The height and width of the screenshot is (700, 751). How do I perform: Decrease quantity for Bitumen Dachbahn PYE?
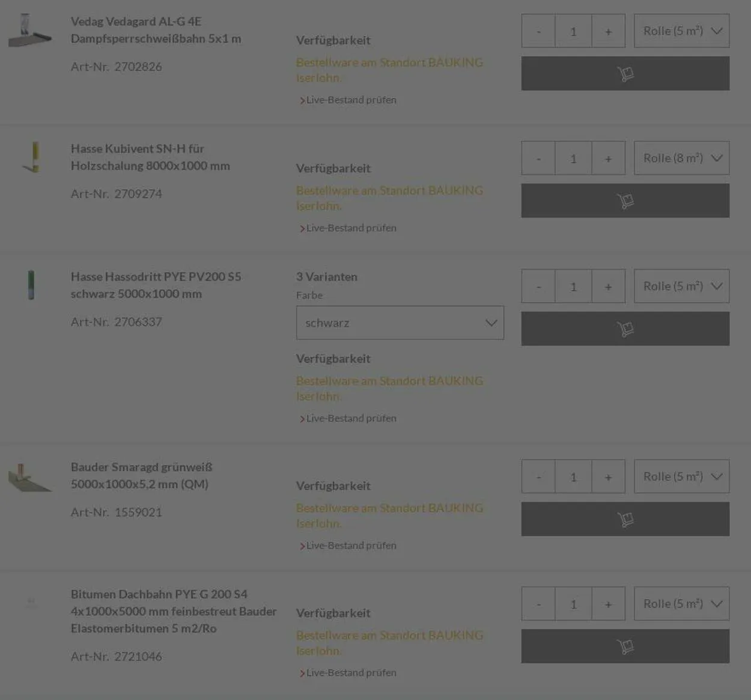(538, 604)
